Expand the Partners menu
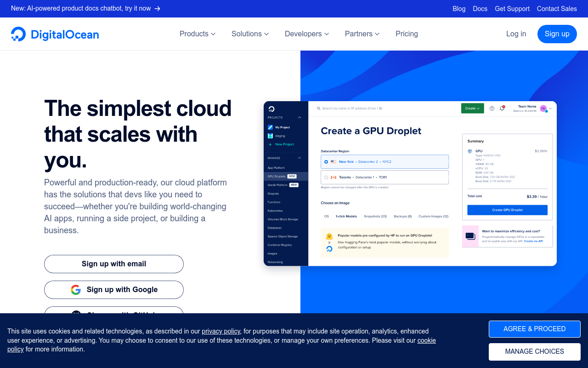The image size is (588, 368). (362, 34)
